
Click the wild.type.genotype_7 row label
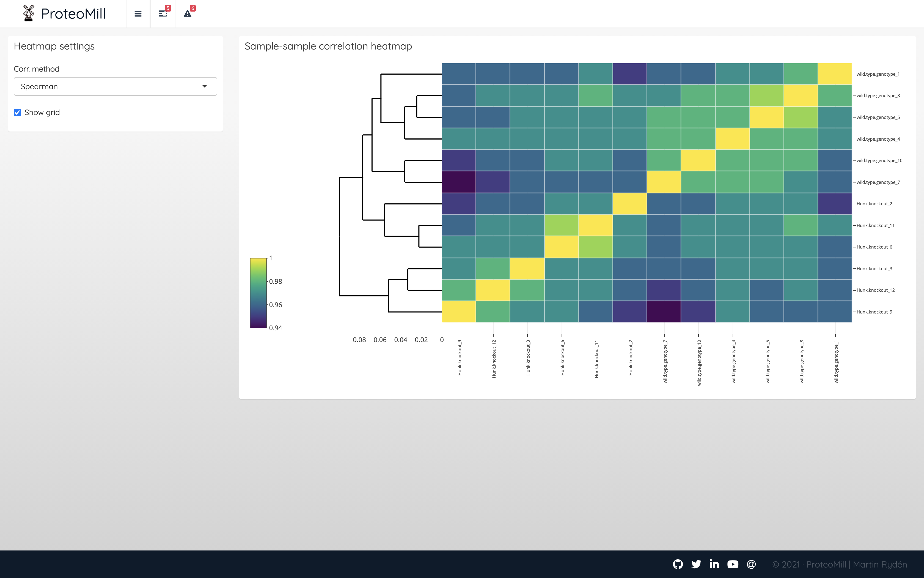pos(878,182)
